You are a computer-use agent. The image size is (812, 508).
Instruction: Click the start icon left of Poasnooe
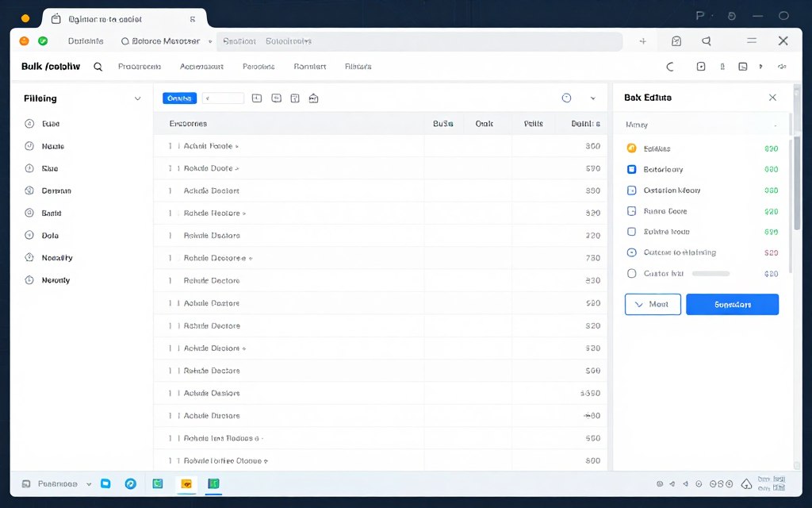(26, 484)
